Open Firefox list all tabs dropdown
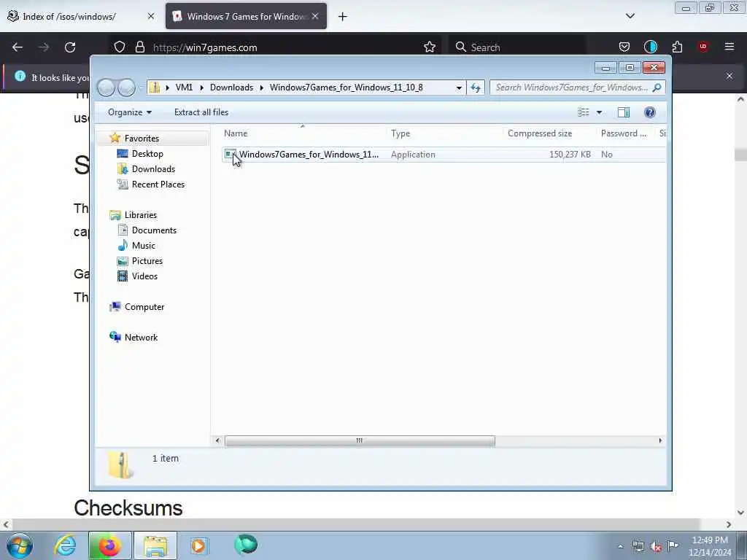 (x=630, y=16)
